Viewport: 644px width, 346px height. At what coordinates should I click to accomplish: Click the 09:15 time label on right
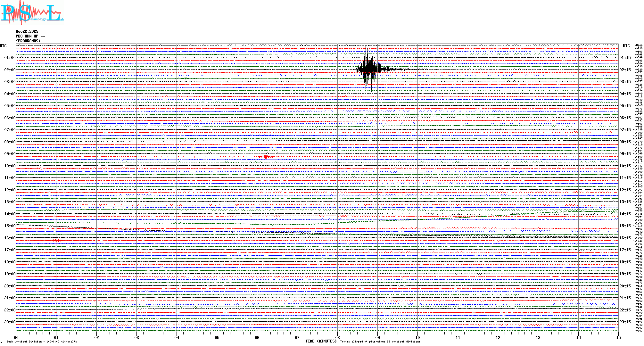click(625, 154)
